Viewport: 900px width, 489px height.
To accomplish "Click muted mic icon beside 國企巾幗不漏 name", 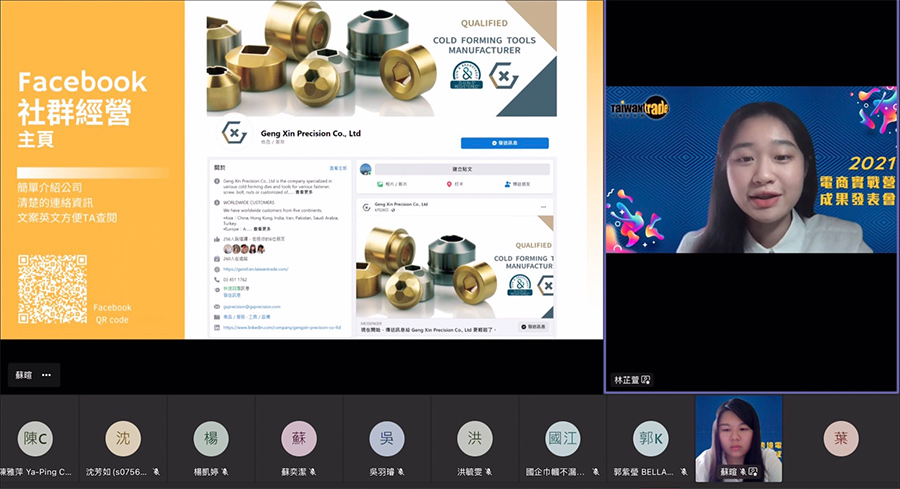I will 595,472.
